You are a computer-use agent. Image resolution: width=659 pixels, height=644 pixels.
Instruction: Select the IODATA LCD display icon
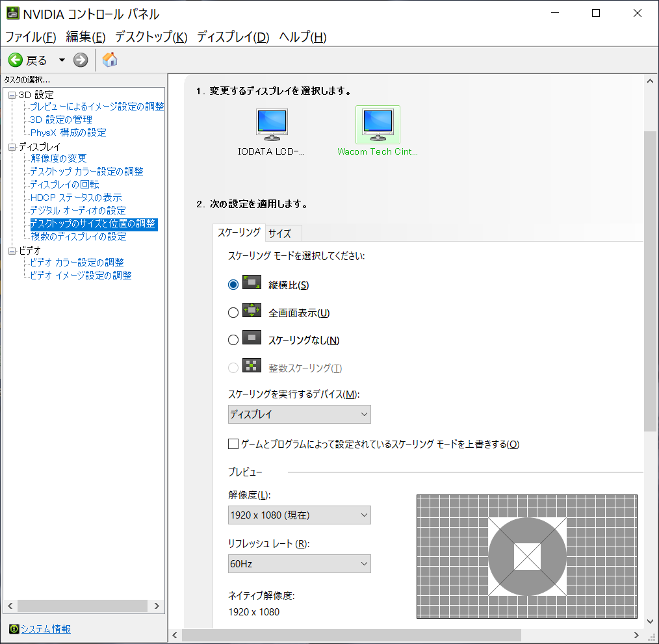coord(272,125)
